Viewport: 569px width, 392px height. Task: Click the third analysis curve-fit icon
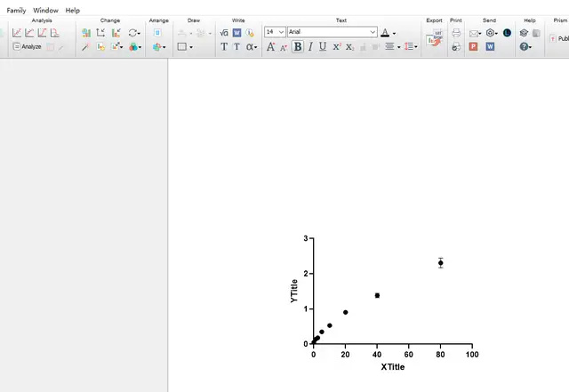pos(42,33)
